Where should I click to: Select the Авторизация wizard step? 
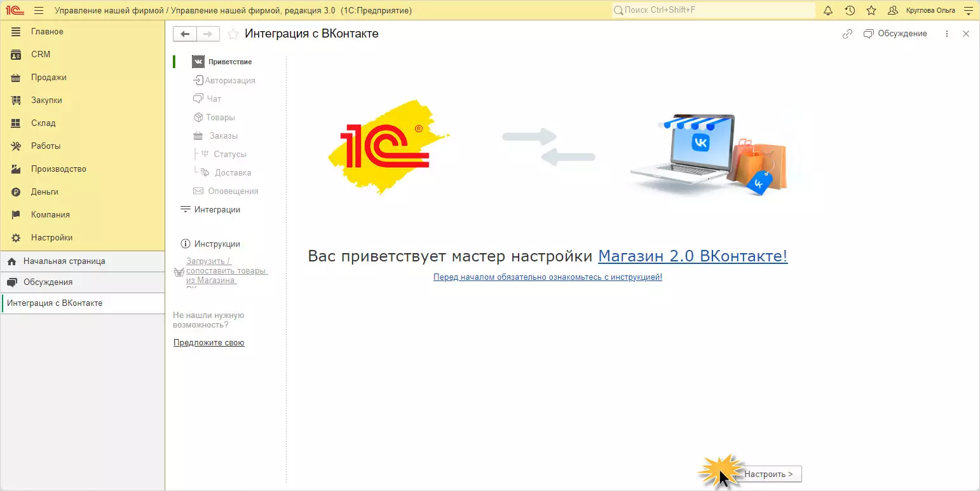click(x=224, y=81)
